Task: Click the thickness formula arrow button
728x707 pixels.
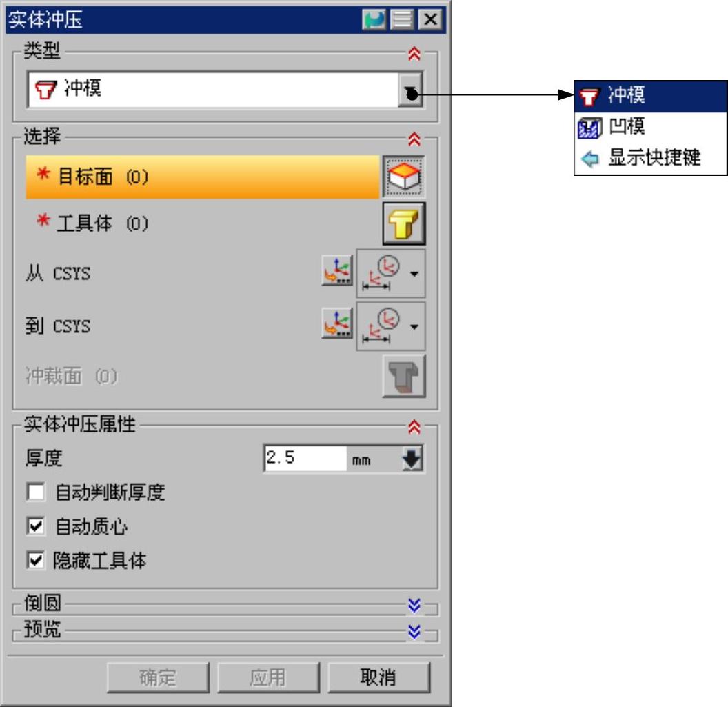Action: click(x=412, y=459)
